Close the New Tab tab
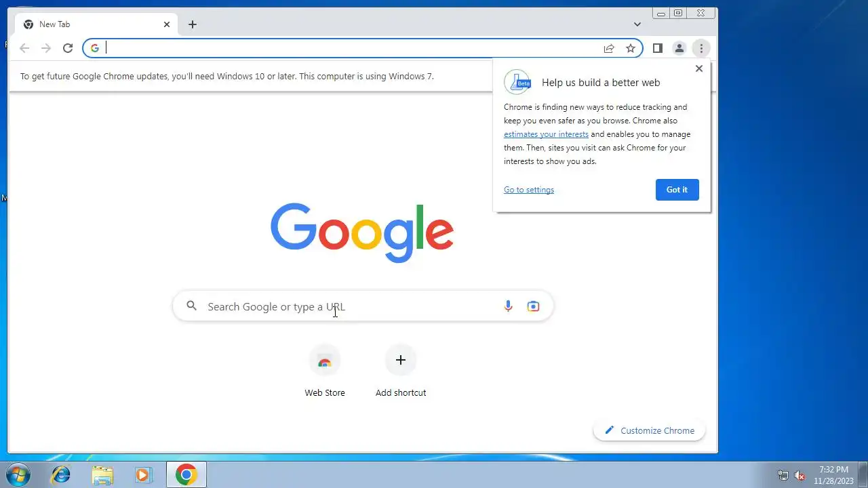Image resolution: width=868 pixels, height=488 pixels. [x=167, y=24]
